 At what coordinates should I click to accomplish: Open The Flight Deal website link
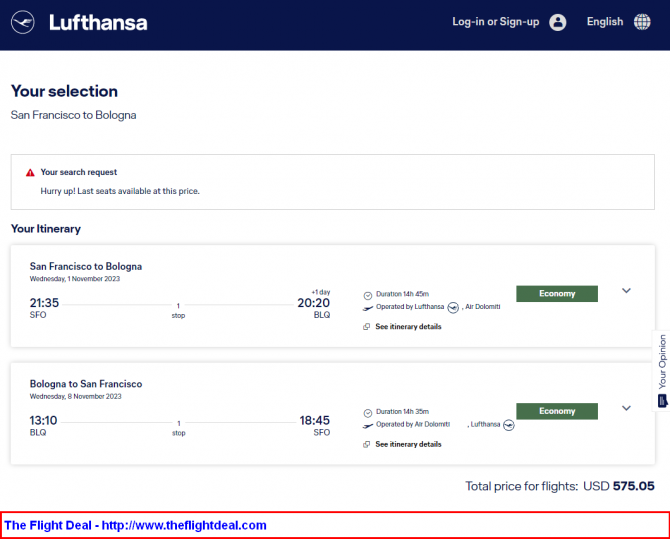(135, 525)
